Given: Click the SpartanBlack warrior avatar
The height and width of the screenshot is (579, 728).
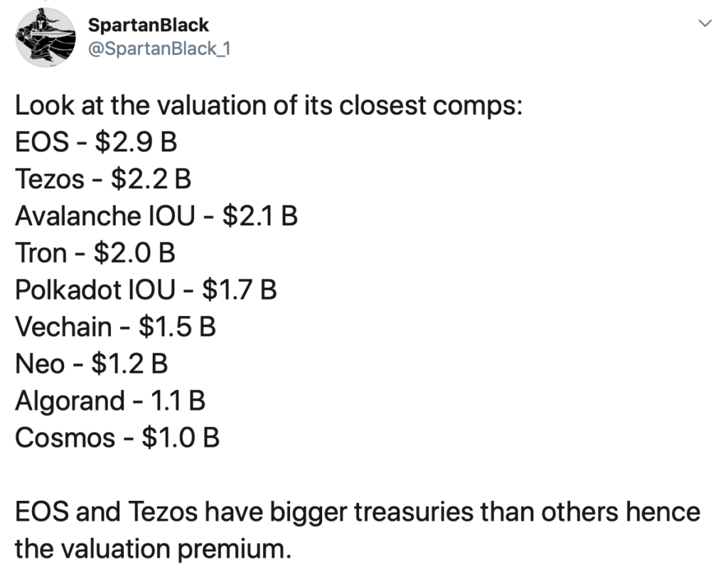Looking at the screenshot, I should (x=45, y=37).
